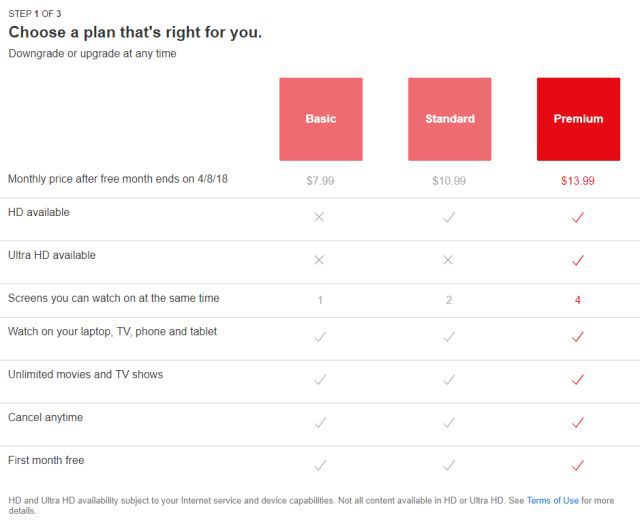
Task: Open the Terms of Use link
Action: 553,500
